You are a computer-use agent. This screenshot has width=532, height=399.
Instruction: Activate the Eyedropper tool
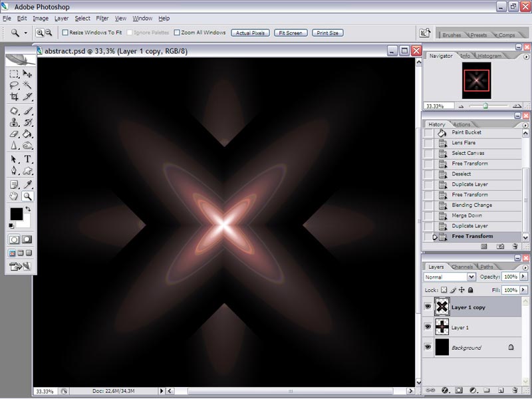tap(27, 184)
